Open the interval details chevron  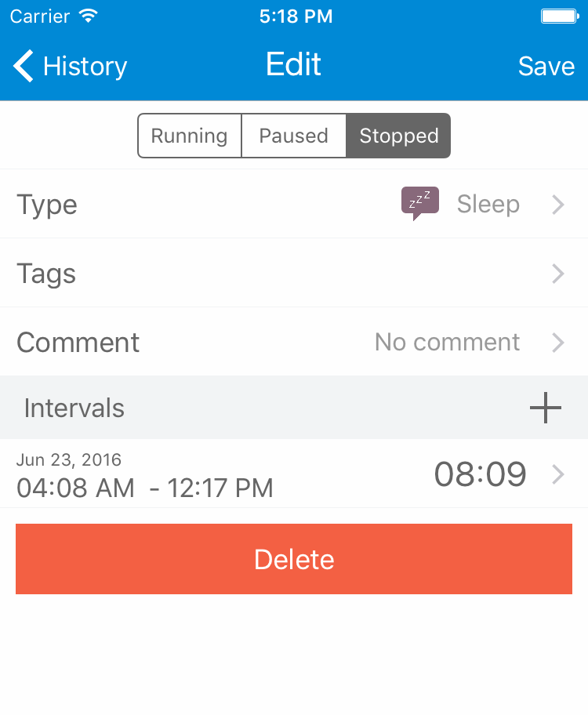[557, 474]
